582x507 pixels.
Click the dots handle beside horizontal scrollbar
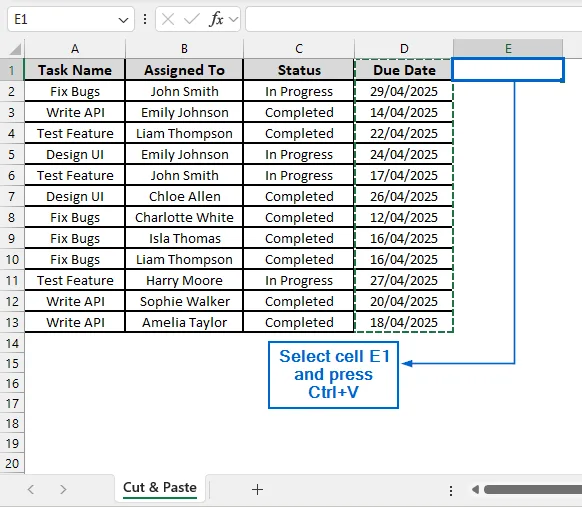point(451,490)
